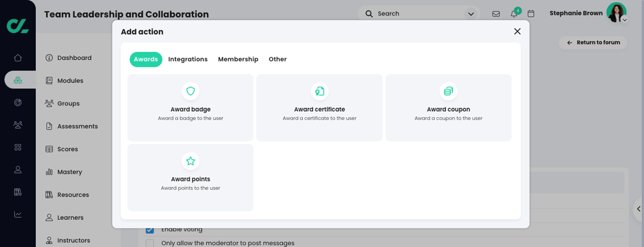Open the user profile dropdown arrow
The height and width of the screenshot is (247, 644).
[624, 20]
